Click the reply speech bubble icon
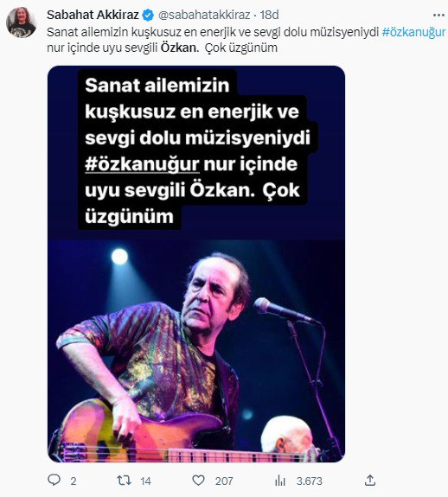This screenshot has width=448, height=497. tap(54, 481)
